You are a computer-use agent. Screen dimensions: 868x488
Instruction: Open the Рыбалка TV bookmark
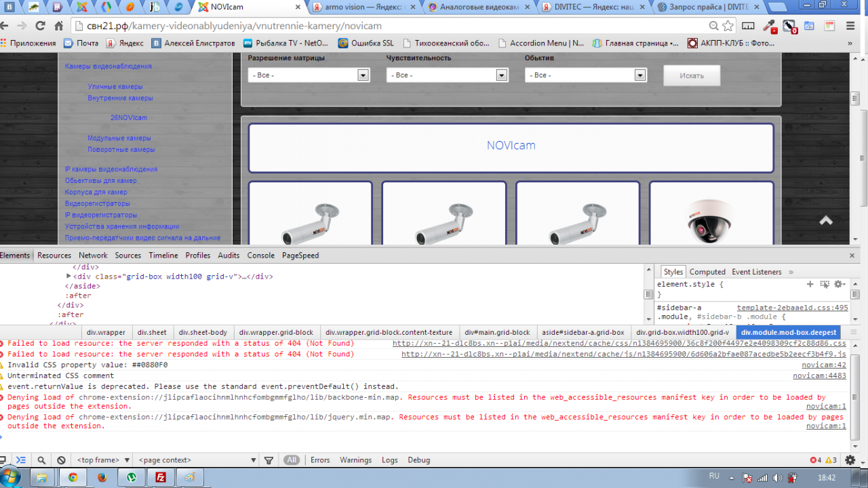pos(286,43)
